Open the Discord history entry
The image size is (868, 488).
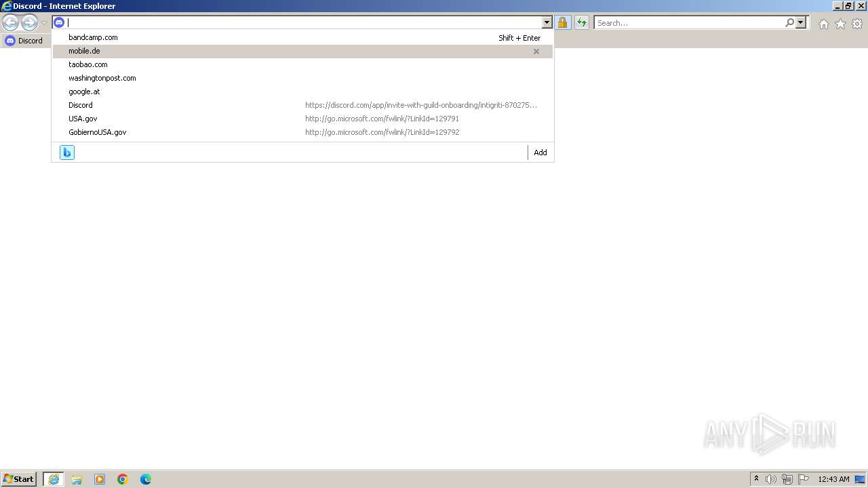[x=302, y=105]
